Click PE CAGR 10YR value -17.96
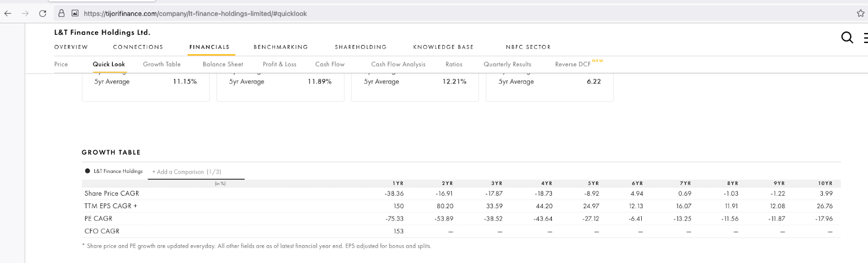This screenshot has width=868, height=263. coord(824,219)
